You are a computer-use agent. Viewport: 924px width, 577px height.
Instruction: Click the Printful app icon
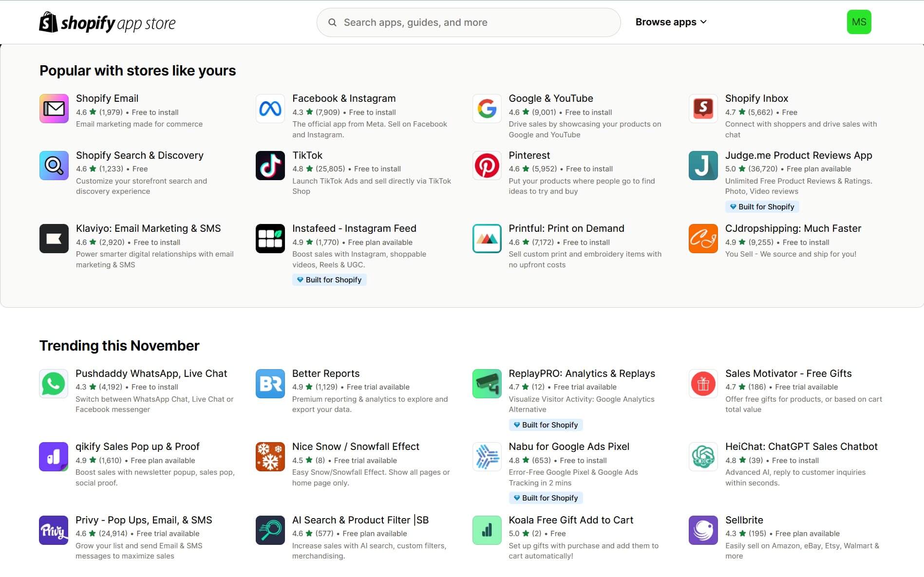[487, 239]
